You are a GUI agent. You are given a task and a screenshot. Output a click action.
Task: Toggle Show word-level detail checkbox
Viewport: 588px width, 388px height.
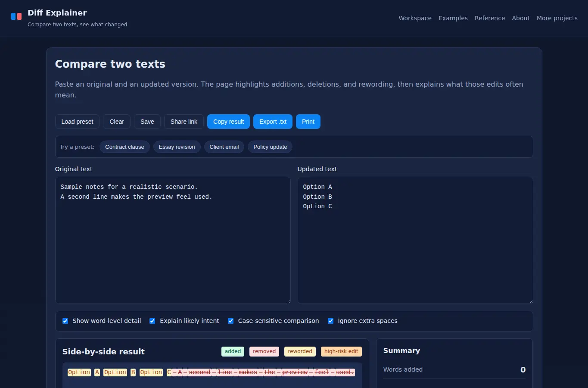pyautogui.click(x=65, y=321)
